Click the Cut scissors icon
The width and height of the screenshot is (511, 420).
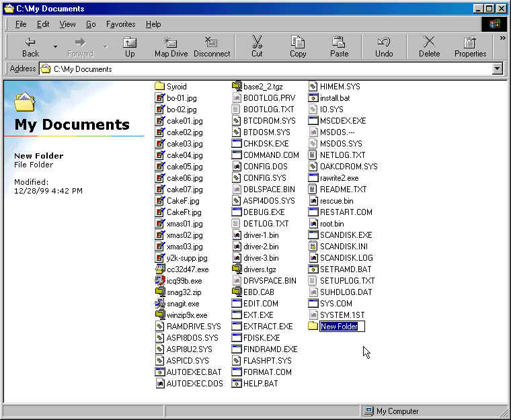257,46
